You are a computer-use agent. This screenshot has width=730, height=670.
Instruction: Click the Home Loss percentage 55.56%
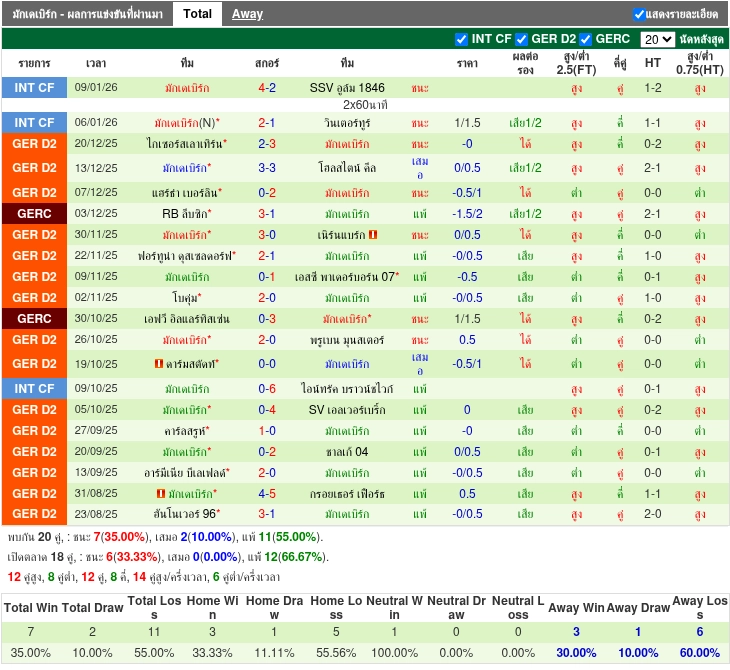336,653
